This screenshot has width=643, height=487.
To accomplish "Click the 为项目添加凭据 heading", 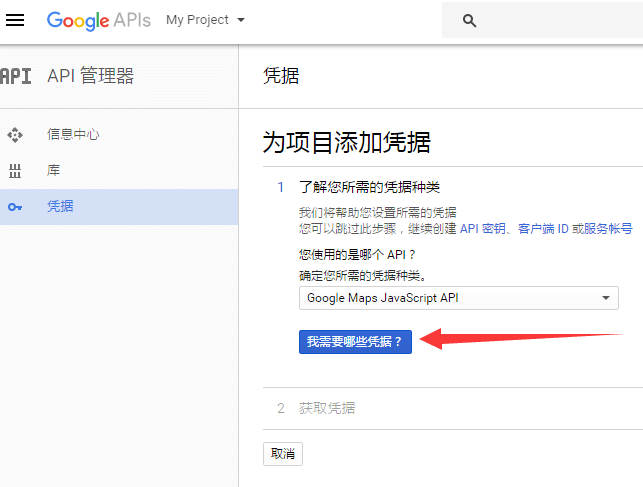I will coord(347,143).
